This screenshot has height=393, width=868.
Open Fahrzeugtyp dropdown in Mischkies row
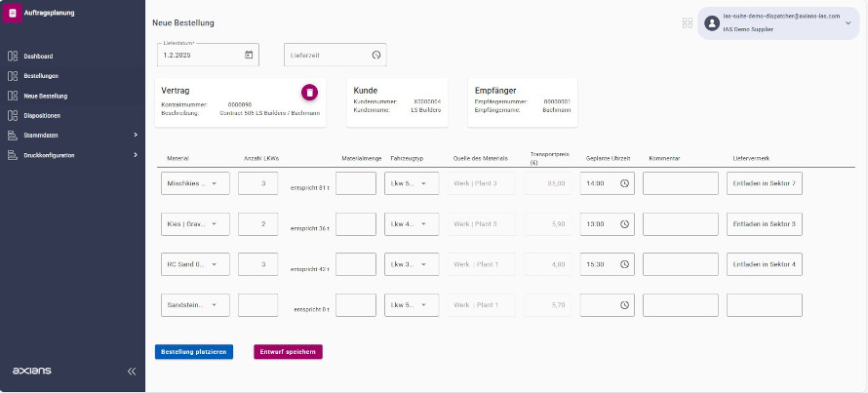click(x=412, y=183)
